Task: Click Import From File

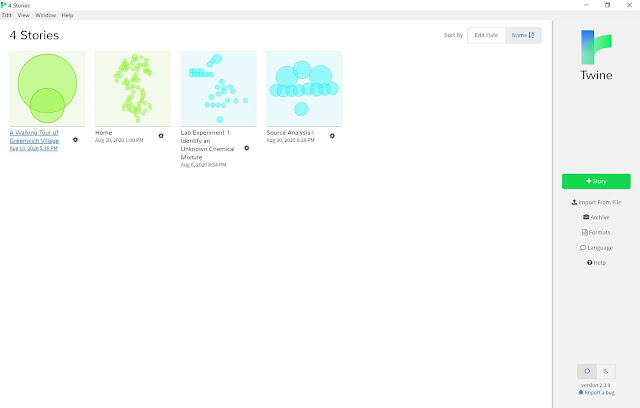Action: [x=596, y=202]
